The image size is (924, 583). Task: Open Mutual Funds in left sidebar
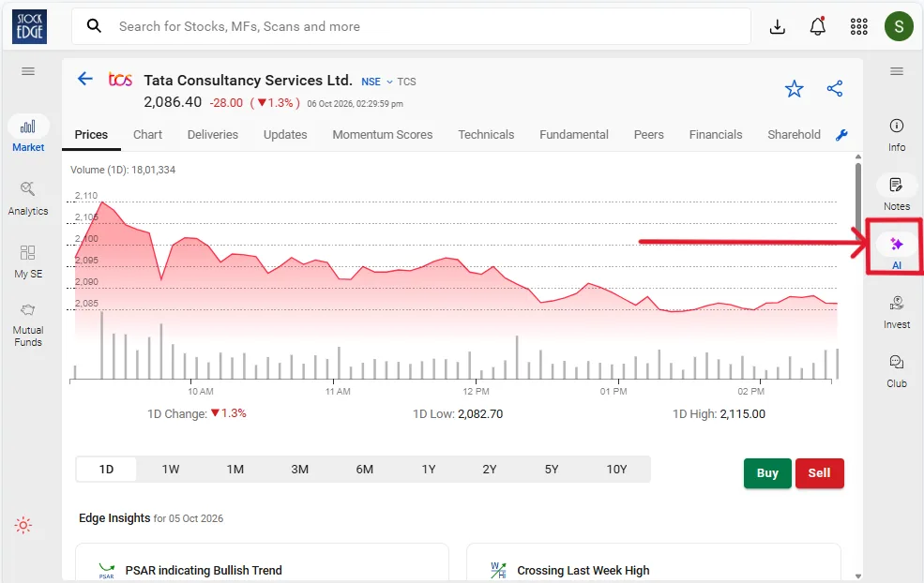(x=28, y=325)
